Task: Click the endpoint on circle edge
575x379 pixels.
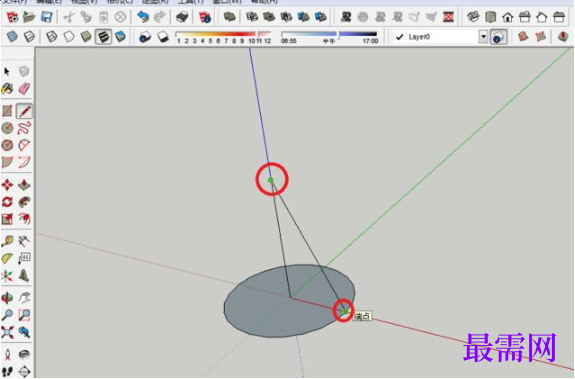Action: pos(345,312)
